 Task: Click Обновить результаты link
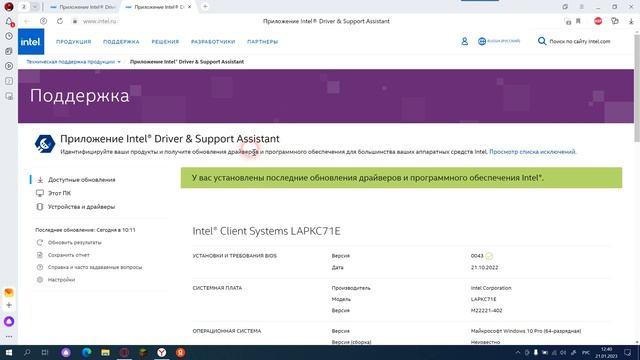(75, 242)
